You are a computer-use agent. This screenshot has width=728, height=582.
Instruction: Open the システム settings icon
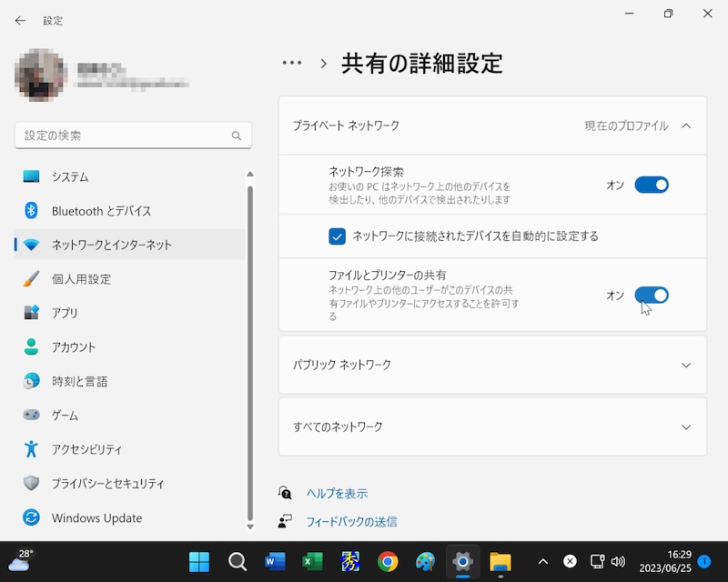pyautogui.click(x=32, y=176)
